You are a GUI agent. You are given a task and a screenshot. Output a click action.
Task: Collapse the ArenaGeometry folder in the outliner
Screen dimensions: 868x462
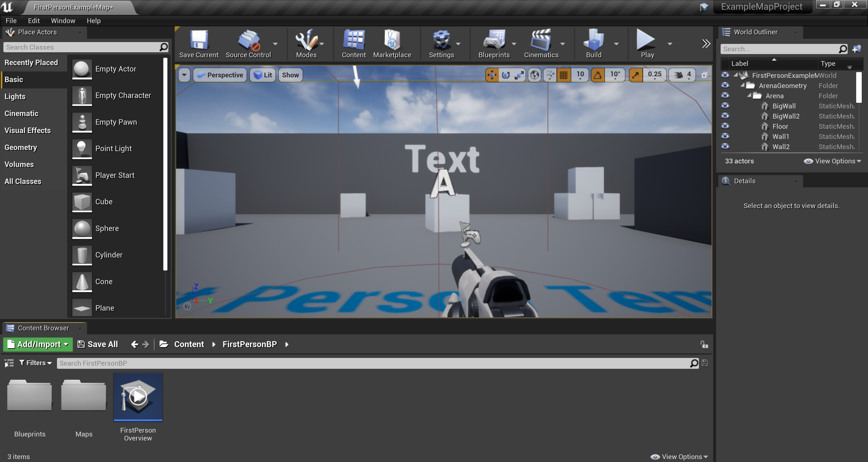(x=742, y=85)
